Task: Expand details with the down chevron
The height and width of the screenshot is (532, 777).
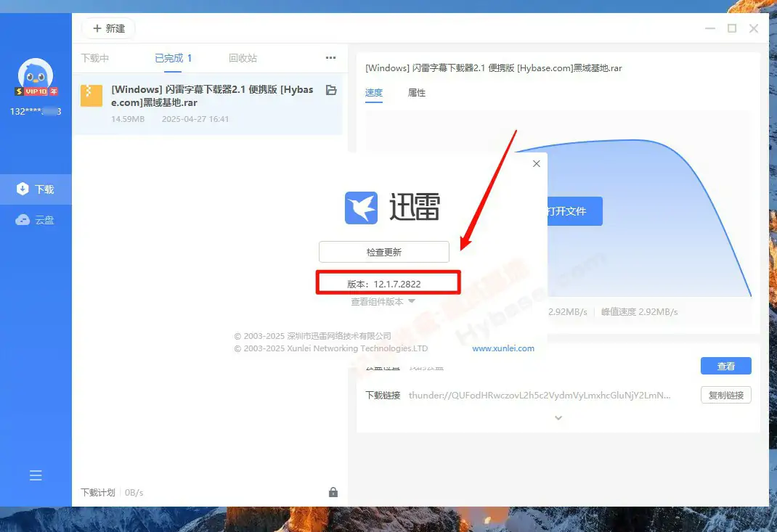Action: click(x=558, y=418)
